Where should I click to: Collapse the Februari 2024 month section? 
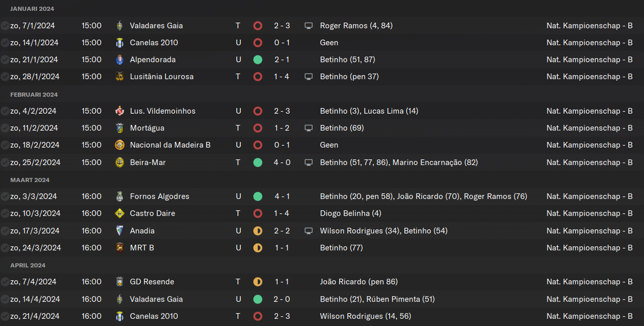coord(34,95)
